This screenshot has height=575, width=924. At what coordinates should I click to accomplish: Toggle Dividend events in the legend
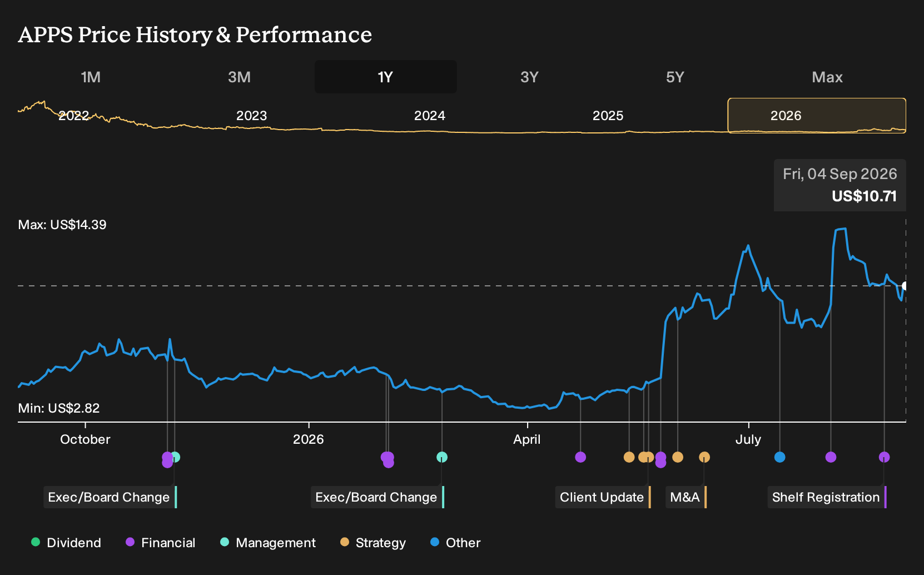[66, 543]
